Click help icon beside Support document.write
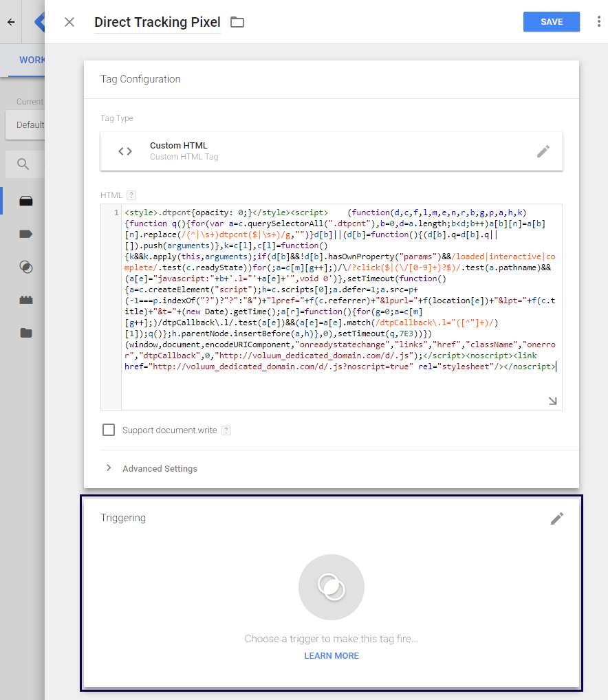This screenshot has height=700, width=608. 226,430
